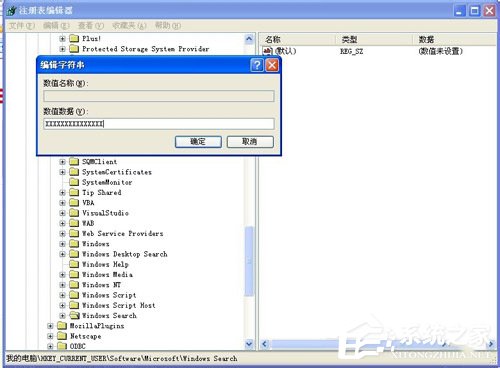Screen dimensions: 500x368
Task: Click the 类型 column header
Action: [374, 39]
